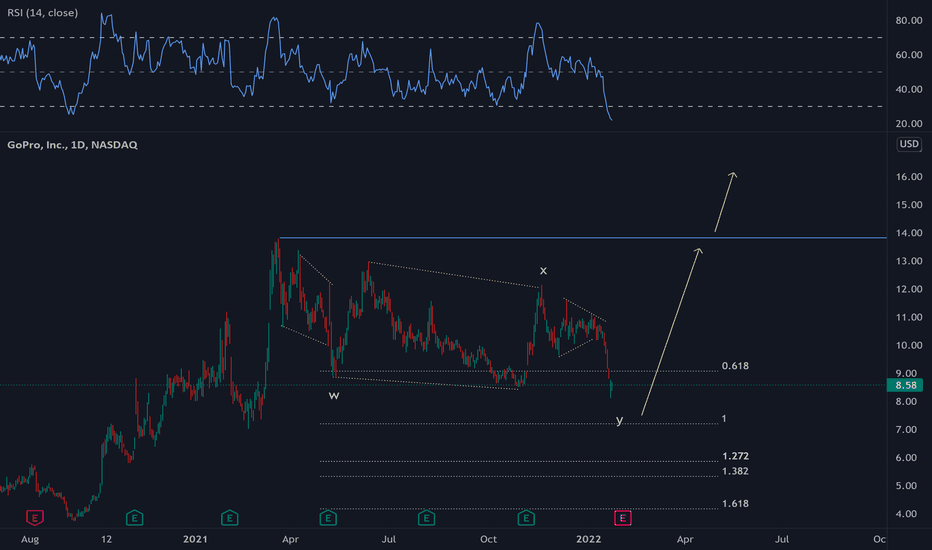The width and height of the screenshot is (932, 550).
Task: Select the short upward arrow above the blue line
Action: (x=725, y=202)
